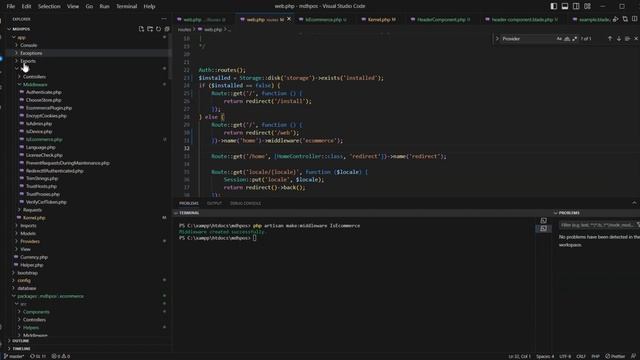Open the Go menu
This screenshot has height=360, width=640.
coord(89,6)
